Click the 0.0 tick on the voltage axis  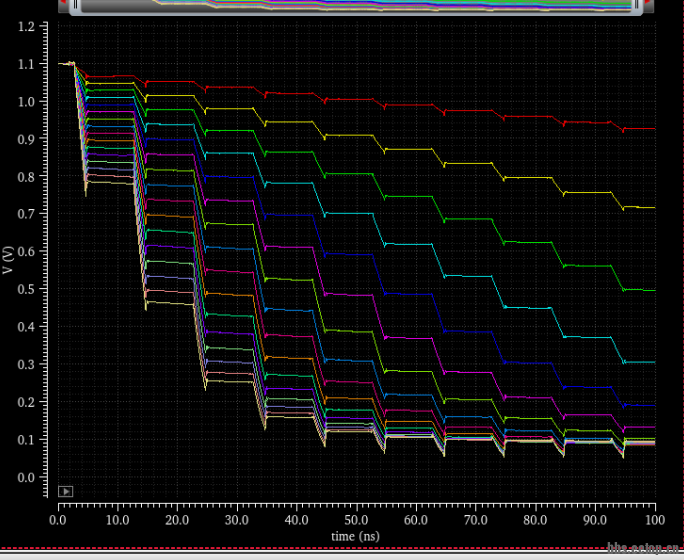[x=28, y=477]
